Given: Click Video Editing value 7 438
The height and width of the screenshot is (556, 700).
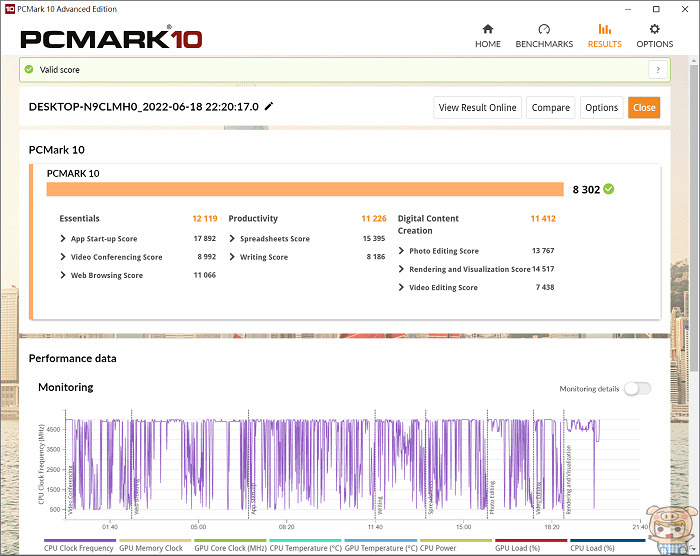Looking at the screenshot, I should [x=545, y=287].
